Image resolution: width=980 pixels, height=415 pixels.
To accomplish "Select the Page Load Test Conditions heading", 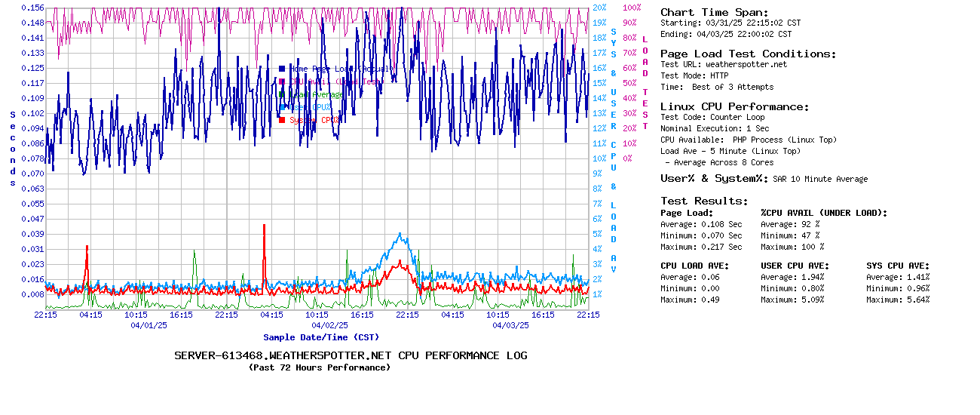I will pyautogui.click(x=748, y=54).
